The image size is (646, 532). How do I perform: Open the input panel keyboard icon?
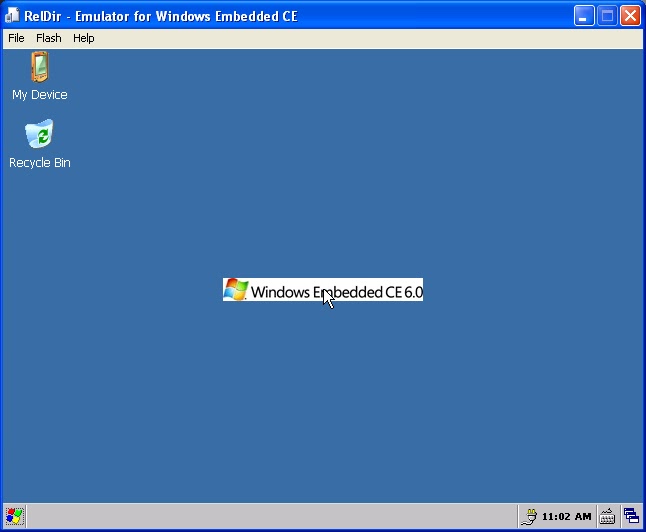point(607,516)
